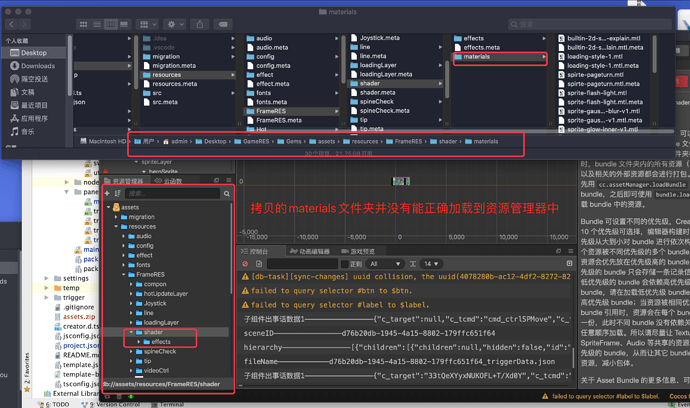Focus the console filter text field

point(302,264)
